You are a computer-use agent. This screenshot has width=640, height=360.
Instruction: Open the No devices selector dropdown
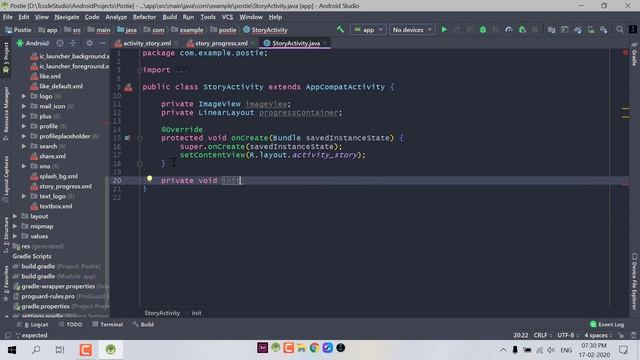pos(411,30)
